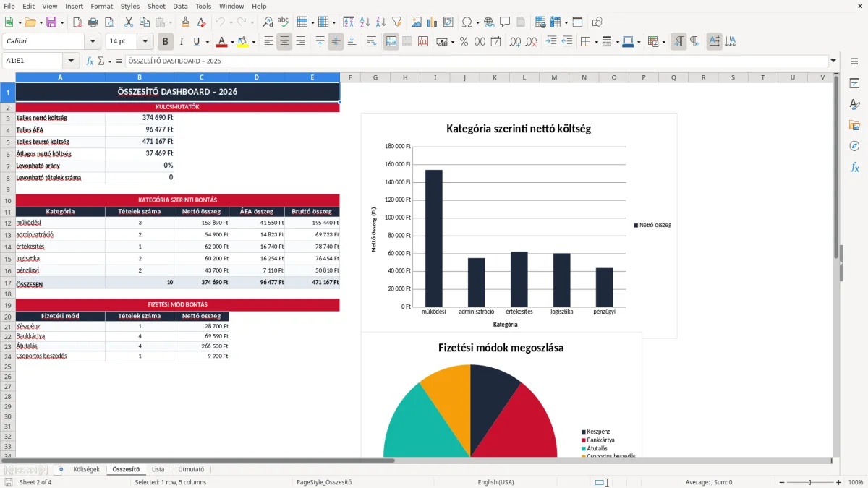
Task: Click the Increase Indent icon
Action: [551, 41]
